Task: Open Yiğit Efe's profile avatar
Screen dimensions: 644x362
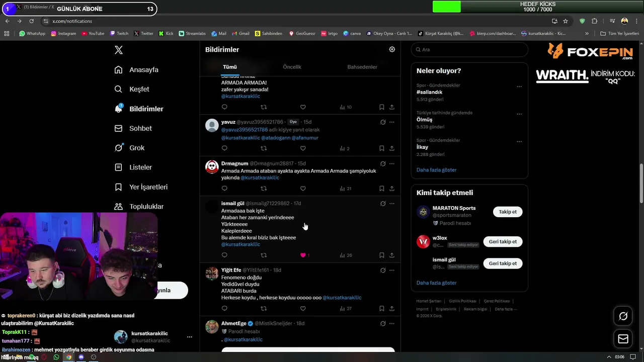Action: pyautogui.click(x=212, y=274)
